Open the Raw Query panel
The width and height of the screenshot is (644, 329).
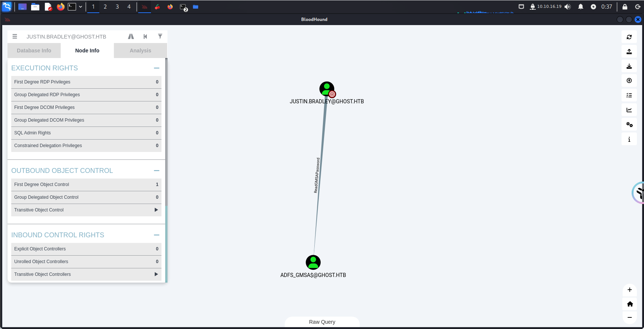coord(322,322)
